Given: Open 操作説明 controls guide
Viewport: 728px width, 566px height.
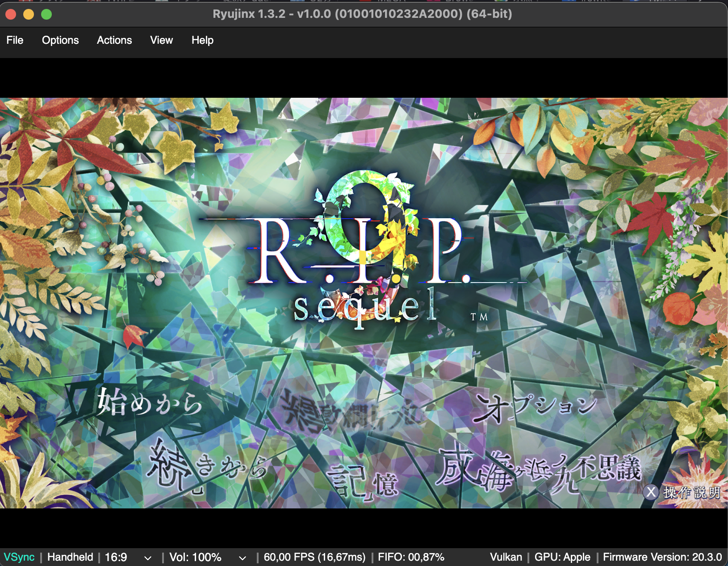Looking at the screenshot, I should coord(692,492).
